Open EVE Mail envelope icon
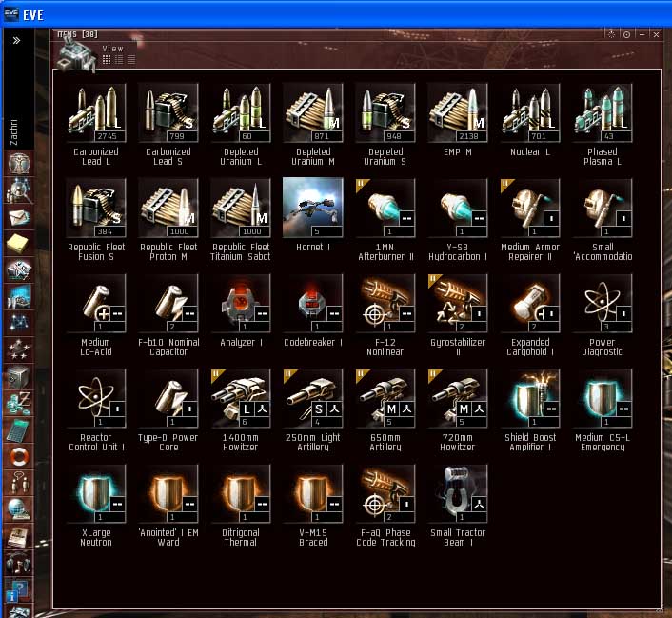This screenshot has width=672, height=618. click(19, 218)
